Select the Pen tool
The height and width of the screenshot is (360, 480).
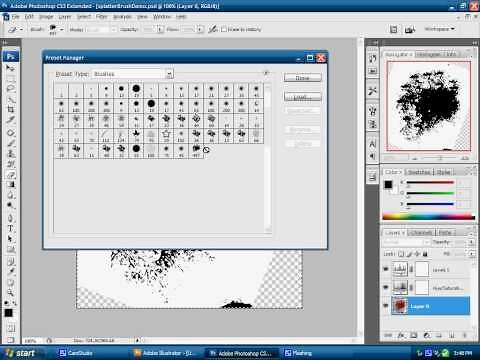pos(10,218)
